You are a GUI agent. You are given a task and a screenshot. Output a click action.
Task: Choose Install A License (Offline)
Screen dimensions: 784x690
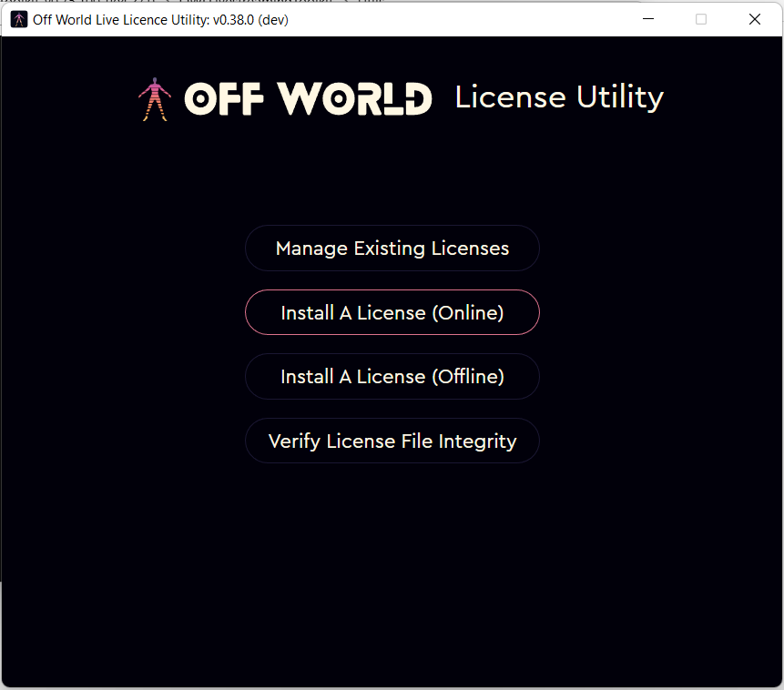(392, 377)
